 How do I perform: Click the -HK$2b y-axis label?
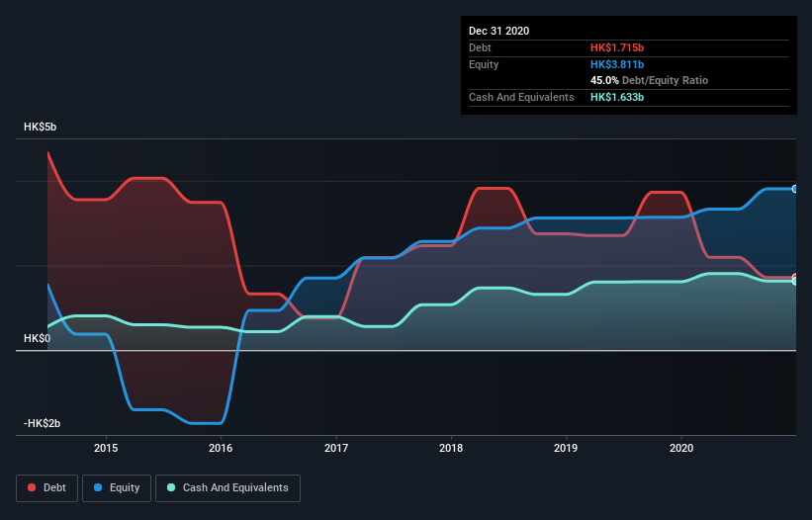42,423
